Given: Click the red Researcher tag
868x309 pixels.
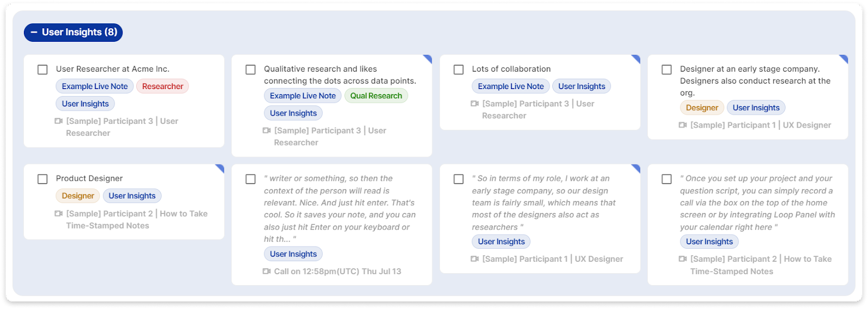Looking at the screenshot, I should (162, 86).
